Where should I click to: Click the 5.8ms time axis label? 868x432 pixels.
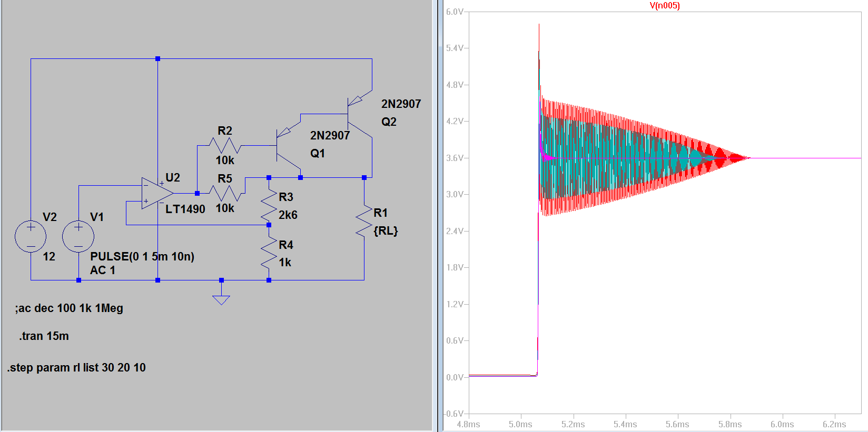tap(730, 424)
